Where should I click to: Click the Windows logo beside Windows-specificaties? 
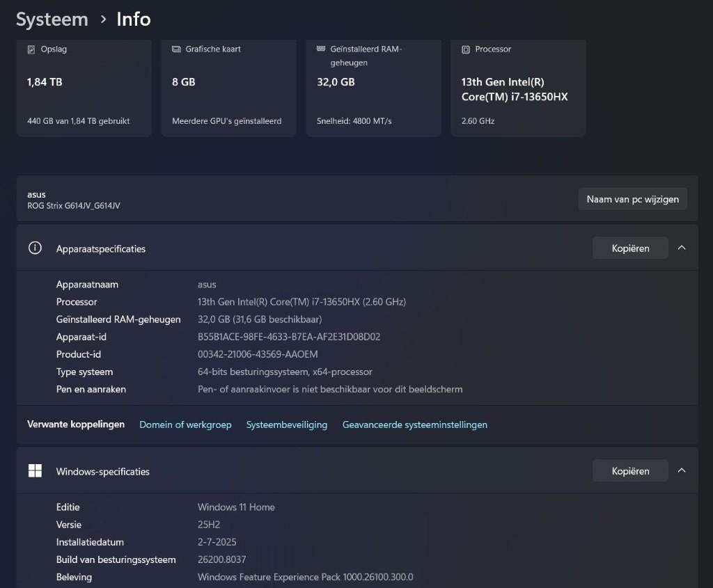35,470
